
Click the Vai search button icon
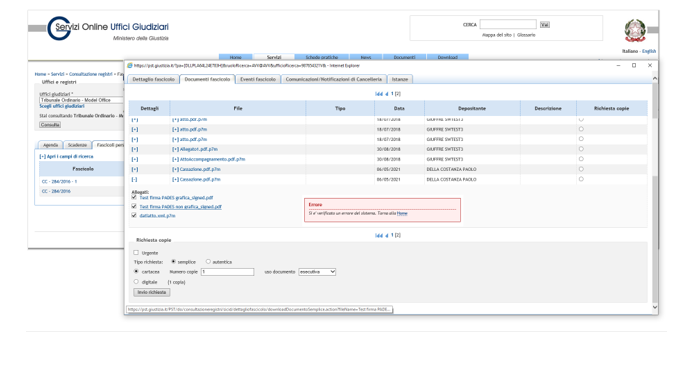[x=544, y=25]
